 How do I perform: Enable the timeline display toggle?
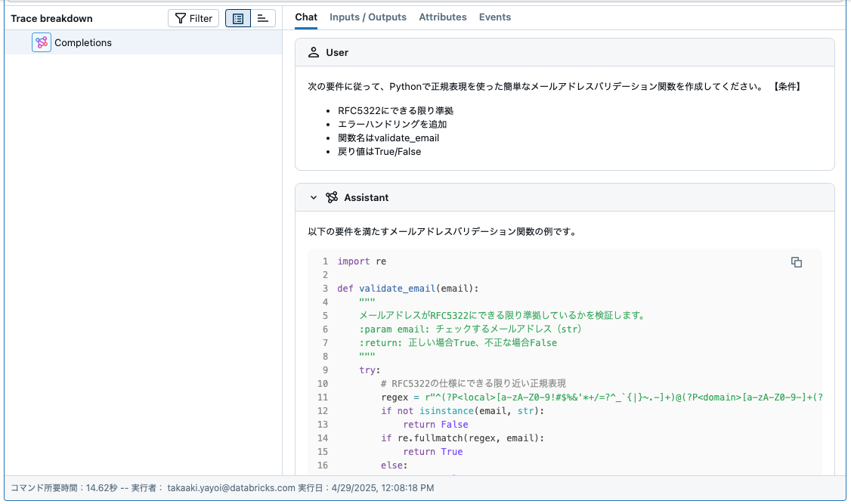(x=263, y=18)
